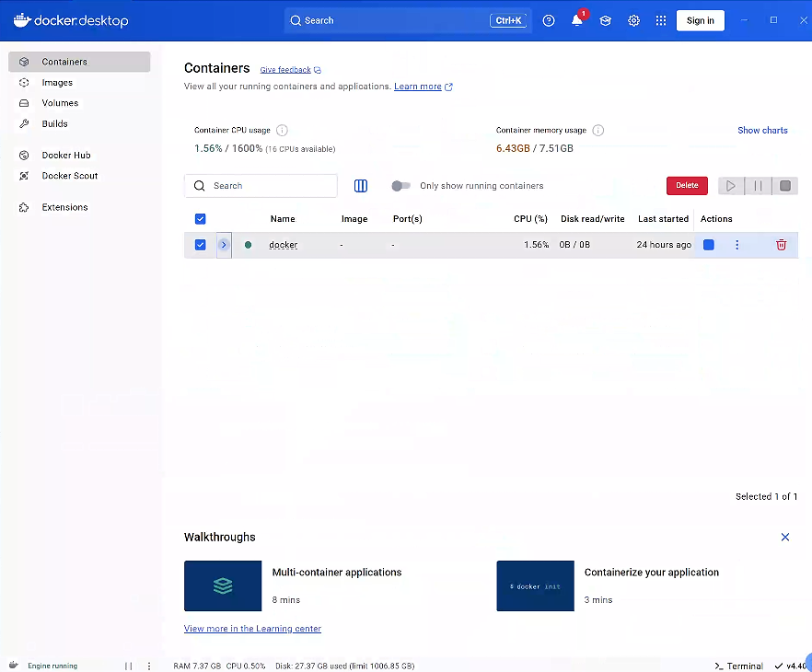Click the memory usage info icon

coord(597,131)
